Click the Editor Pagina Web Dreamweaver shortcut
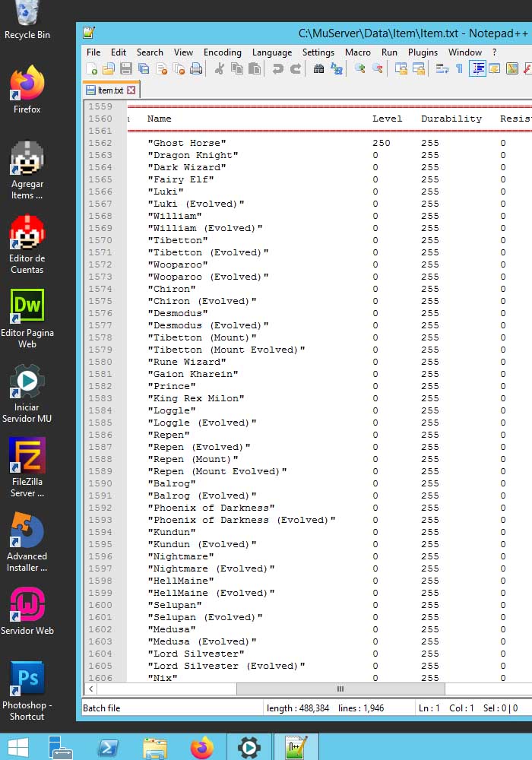This screenshot has height=760, width=532. pyautogui.click(x=27, y=319)
